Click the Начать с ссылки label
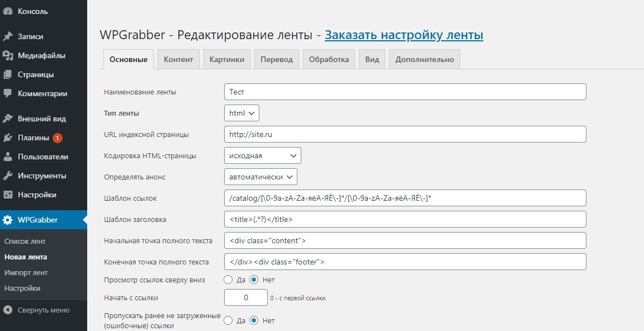This screenshot has height=331, width=644. 131,298
